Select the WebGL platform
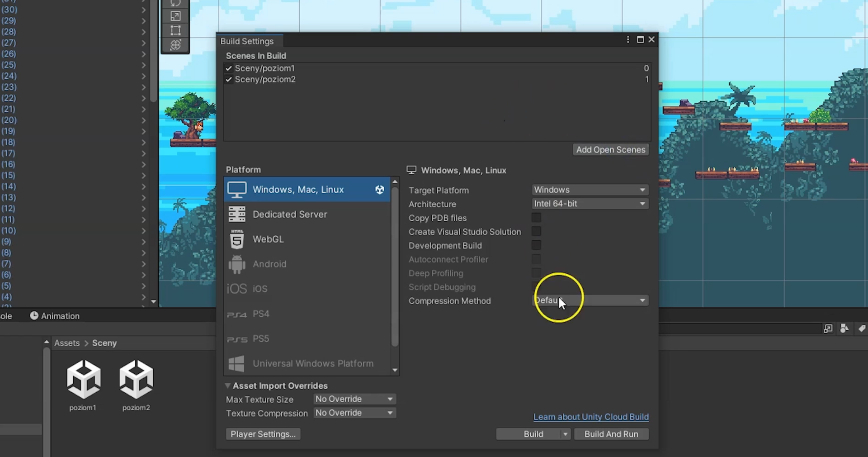 pyautogui.click(x=268, y=239)
